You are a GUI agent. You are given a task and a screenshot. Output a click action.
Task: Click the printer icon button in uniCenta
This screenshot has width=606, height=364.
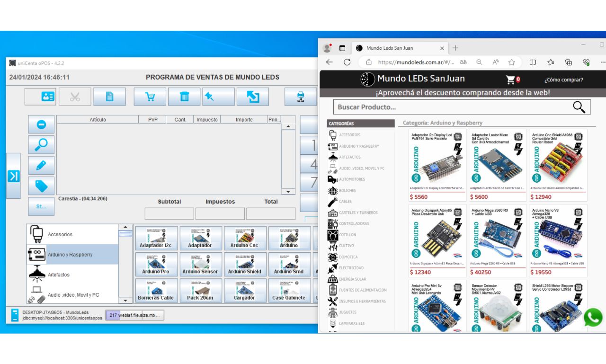[301, 97]
